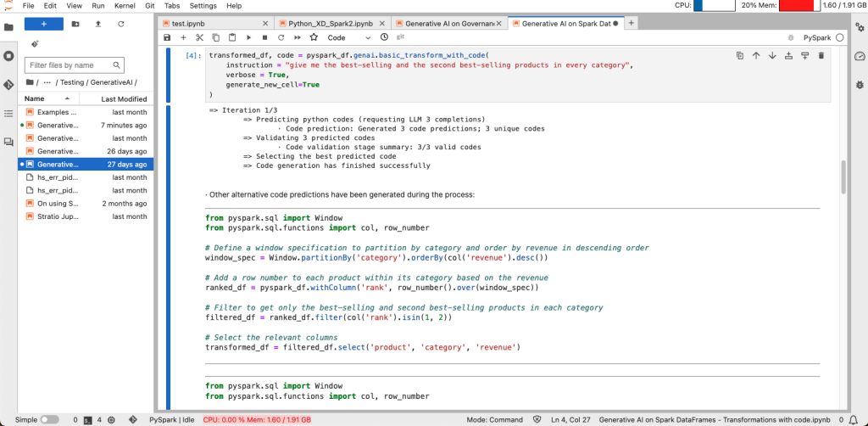
Task: Open the Git sidebar panel icon
Action: point(8,85)
